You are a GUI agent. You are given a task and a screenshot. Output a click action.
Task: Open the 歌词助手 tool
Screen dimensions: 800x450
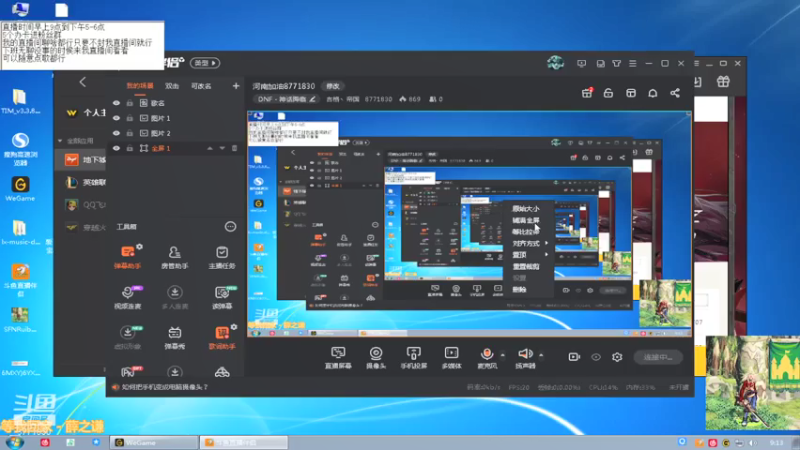[221, 337]
